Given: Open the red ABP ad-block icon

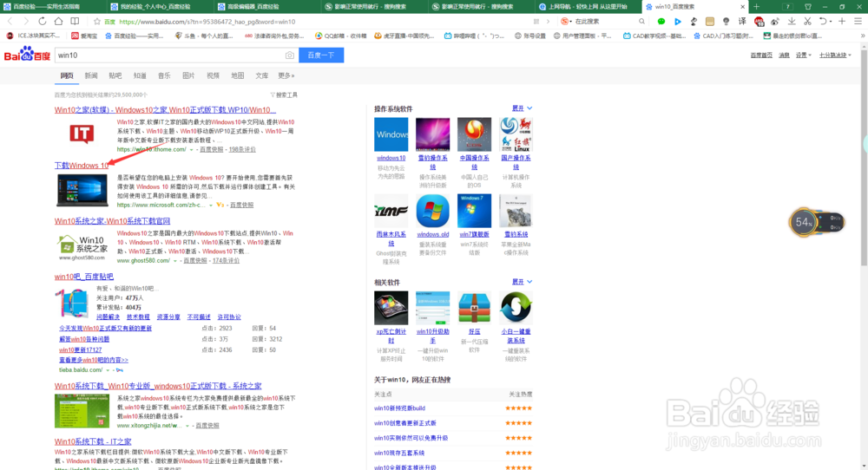Looking at the screenshot, I should pos(759,22).
